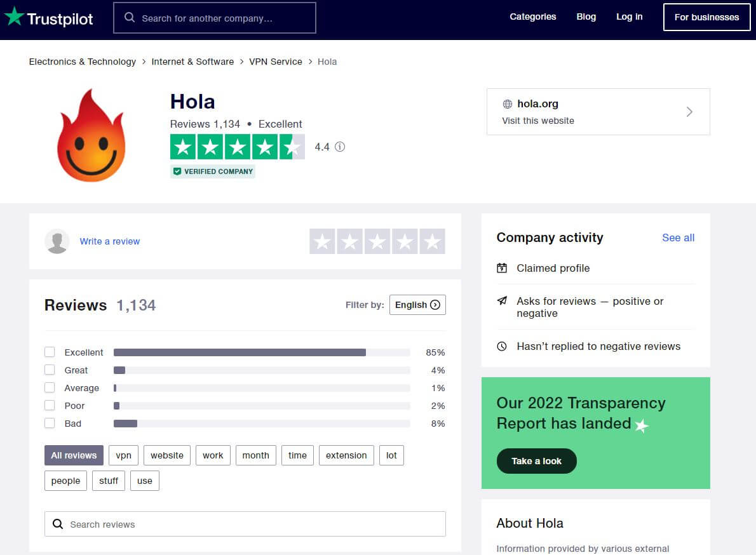The image size is (756, 555).
Task: Click the clock icon beside Hasn't replied
Action: (502, 346)
